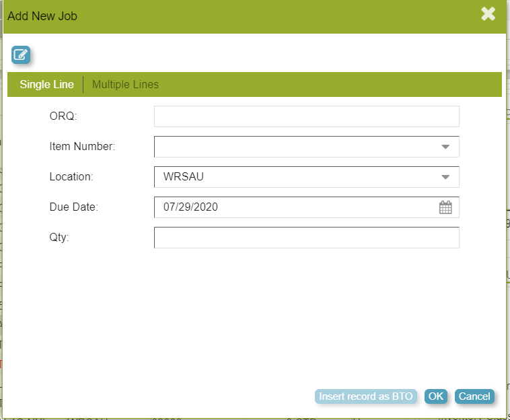Open the Due Date calendar picker

tap(445, 207)
